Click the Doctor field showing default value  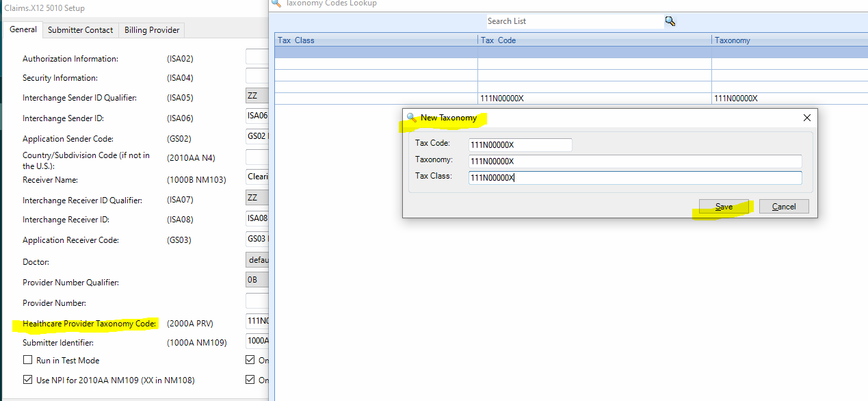(257, 259)
